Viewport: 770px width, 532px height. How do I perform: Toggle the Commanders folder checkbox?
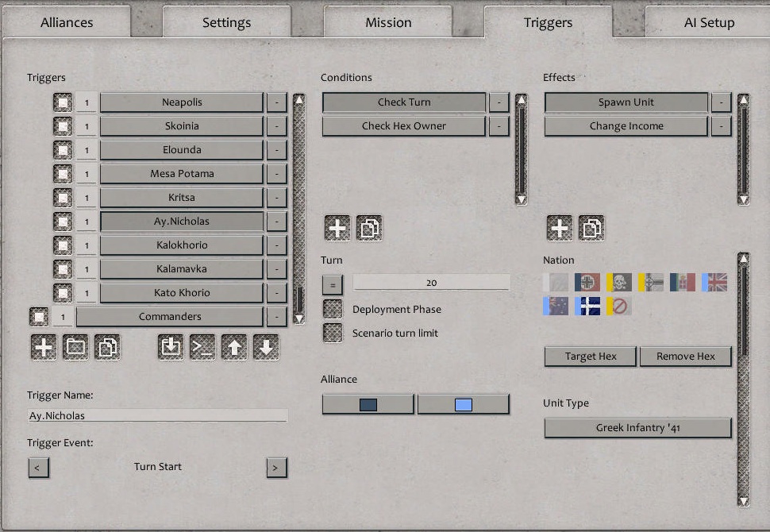(x=39, y=317)
